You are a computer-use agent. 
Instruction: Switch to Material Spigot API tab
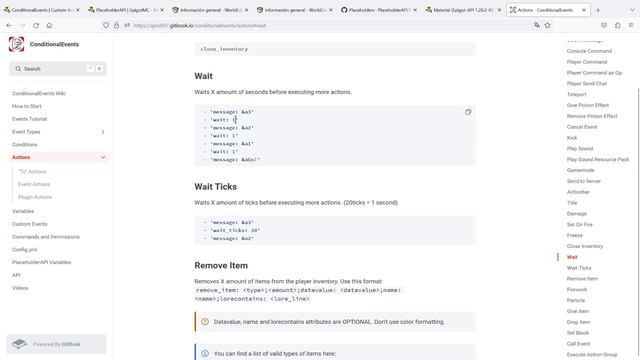[x=463, y=10]
